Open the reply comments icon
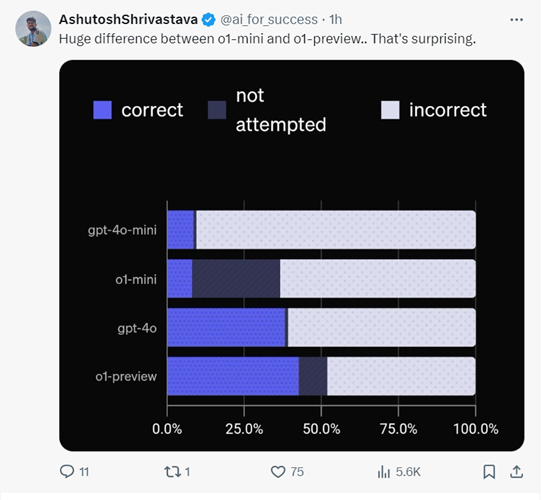 point(67,471)
